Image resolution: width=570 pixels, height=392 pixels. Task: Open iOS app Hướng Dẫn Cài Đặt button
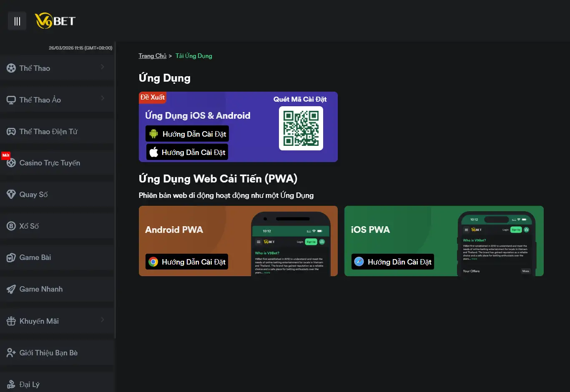(x=187, y=152)
